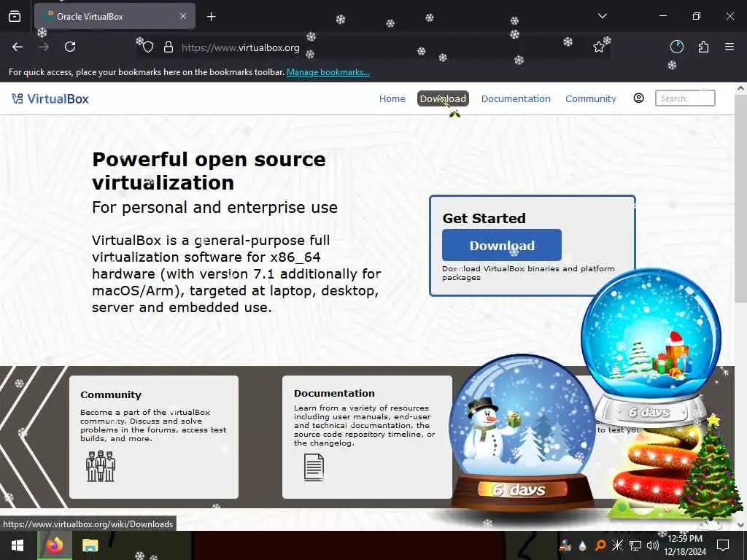Screen dimensions: 747x560
Task: Select the Oracle VirtualBox browser tab
Action: click(x=115, y=16)
